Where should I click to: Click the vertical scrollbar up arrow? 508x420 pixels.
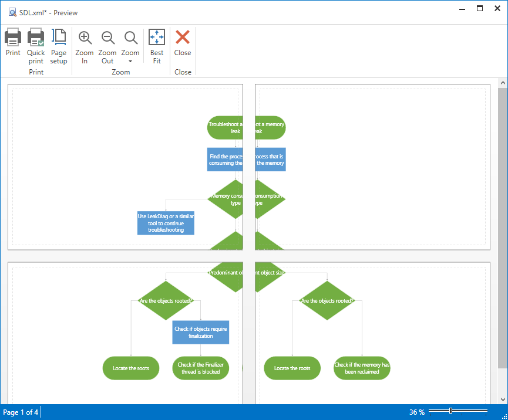point(503,83)
